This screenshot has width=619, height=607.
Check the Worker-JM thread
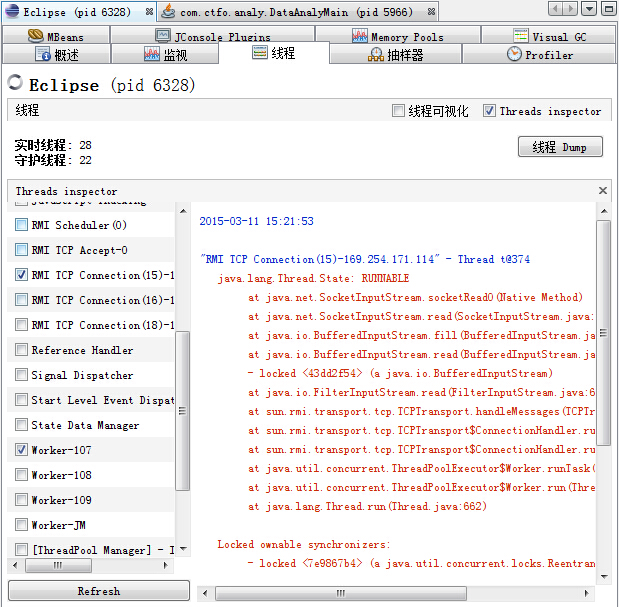(x=21, y=525)
